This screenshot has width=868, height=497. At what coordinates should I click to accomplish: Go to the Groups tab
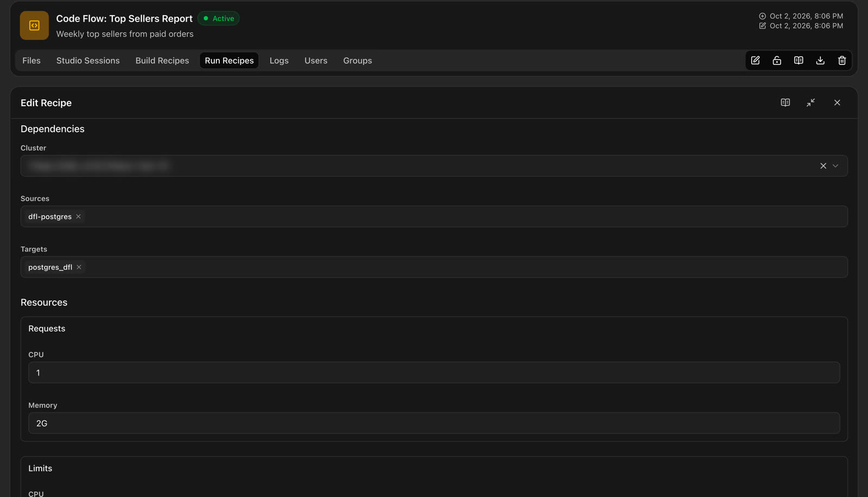[x=358, y=61]
